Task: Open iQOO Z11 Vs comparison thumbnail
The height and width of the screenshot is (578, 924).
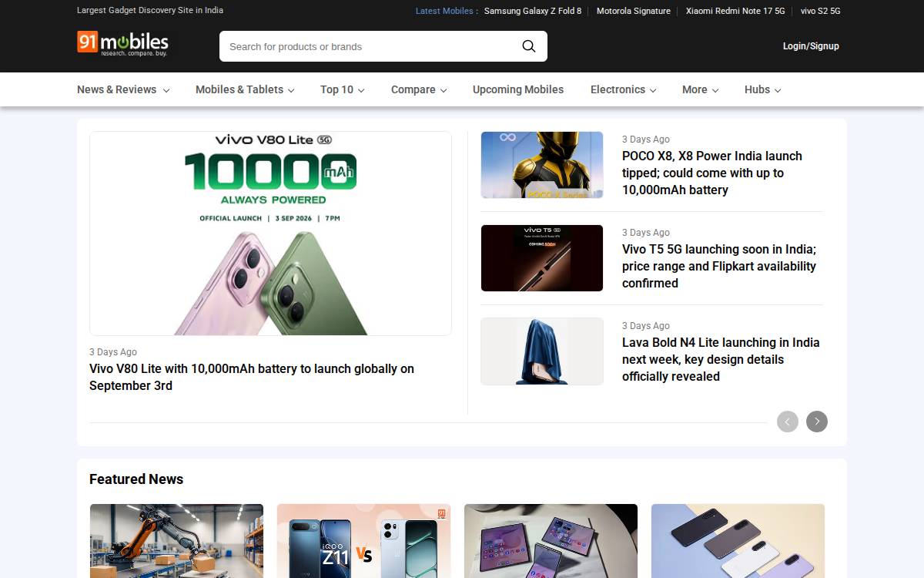Action: [x=363, y=541]
